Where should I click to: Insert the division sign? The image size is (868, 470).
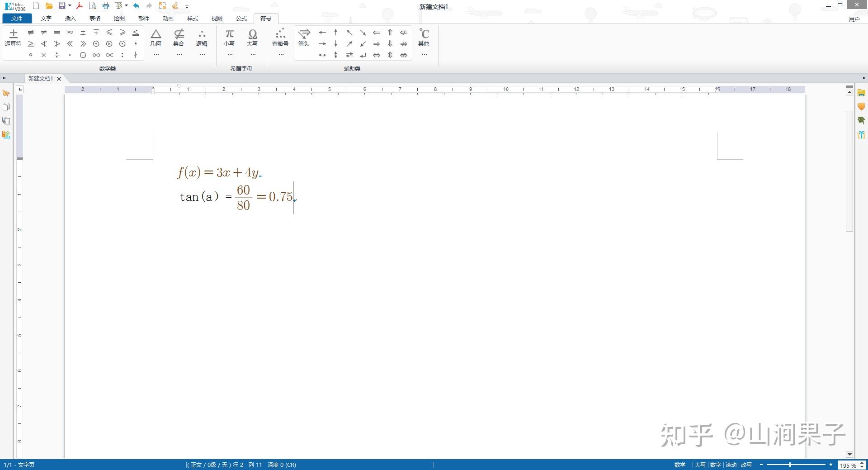[57, 55]
